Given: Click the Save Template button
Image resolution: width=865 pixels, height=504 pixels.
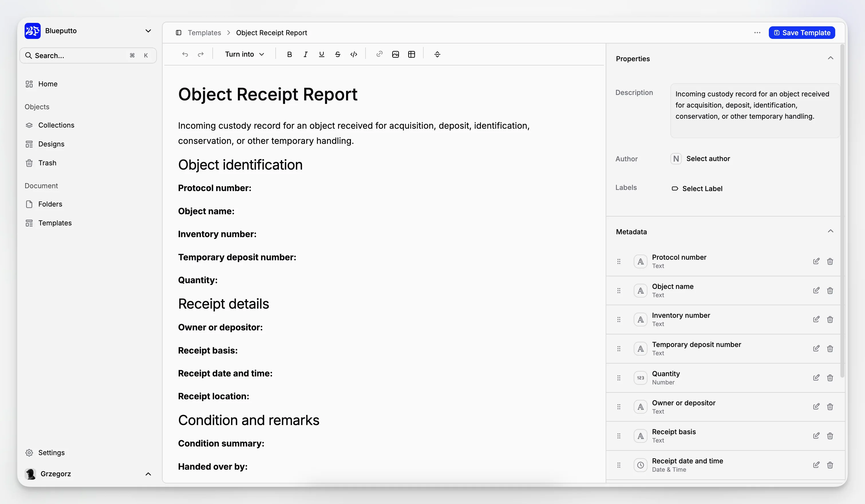Looking at the screenshot, I should pos(802,33).
